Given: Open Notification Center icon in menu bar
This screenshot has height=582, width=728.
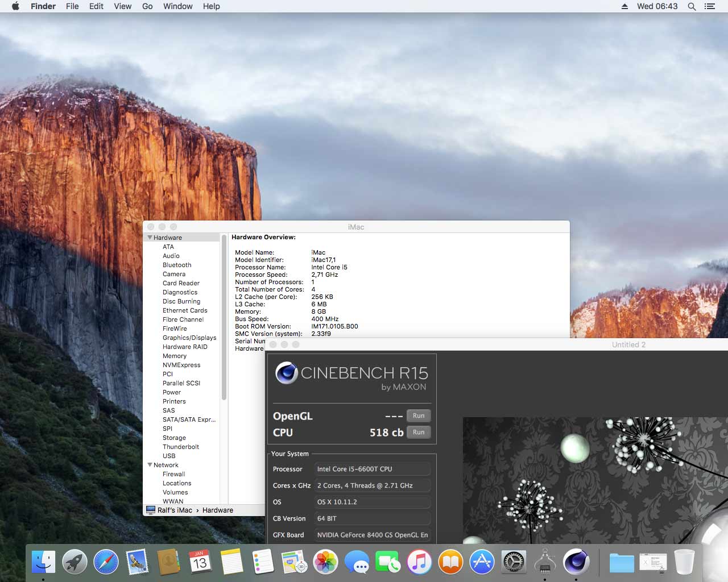Looking at the screenshot, I should tap(709, 6).
